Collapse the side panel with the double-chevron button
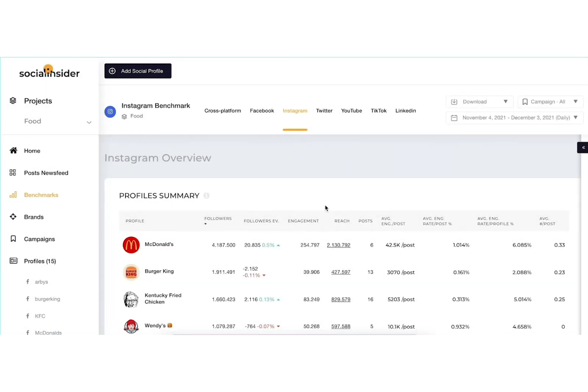588x392 pixels. tap(583, 147)
